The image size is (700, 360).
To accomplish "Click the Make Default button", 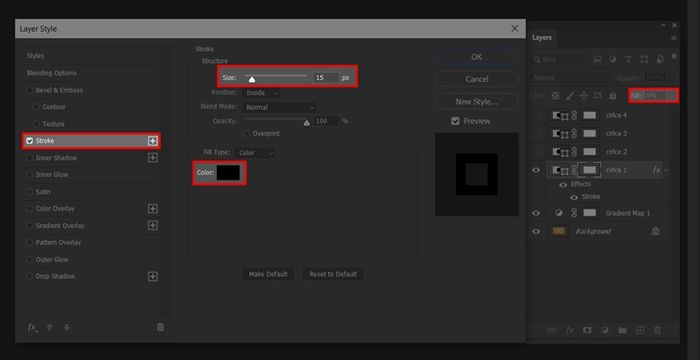I will tap(268, 274).
